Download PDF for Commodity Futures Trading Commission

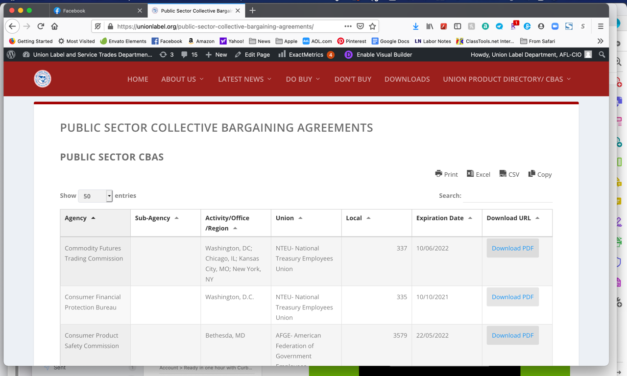pos(512,248)
